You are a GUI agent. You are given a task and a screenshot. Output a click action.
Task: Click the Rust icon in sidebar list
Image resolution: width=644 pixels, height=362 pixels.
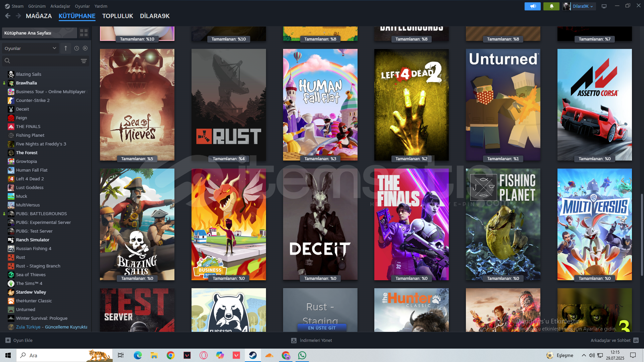(11, 257)
